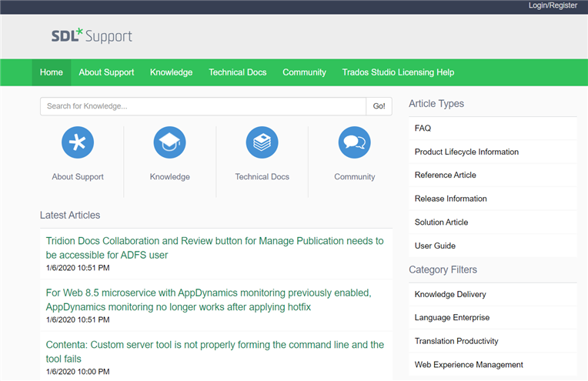Open the About Support label under the icon

click(78, 176)
